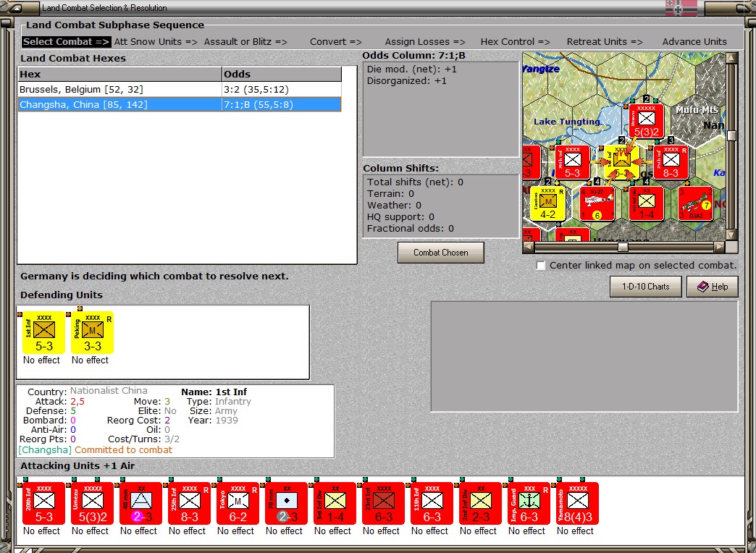Select the defending 1st Inf 5-3 unit

(44, 332)
